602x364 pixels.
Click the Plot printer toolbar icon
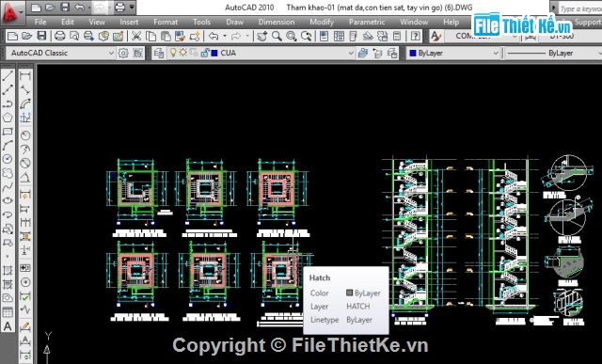coord(59,37)
